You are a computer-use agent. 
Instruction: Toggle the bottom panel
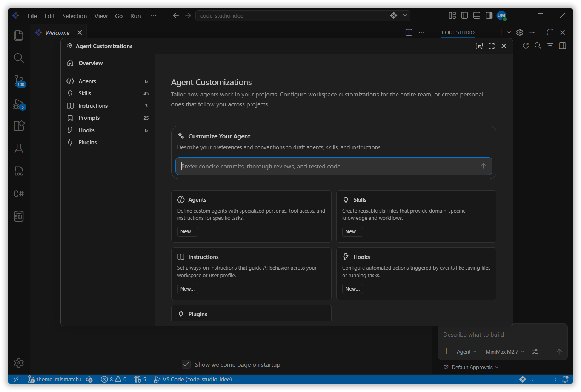477,15
